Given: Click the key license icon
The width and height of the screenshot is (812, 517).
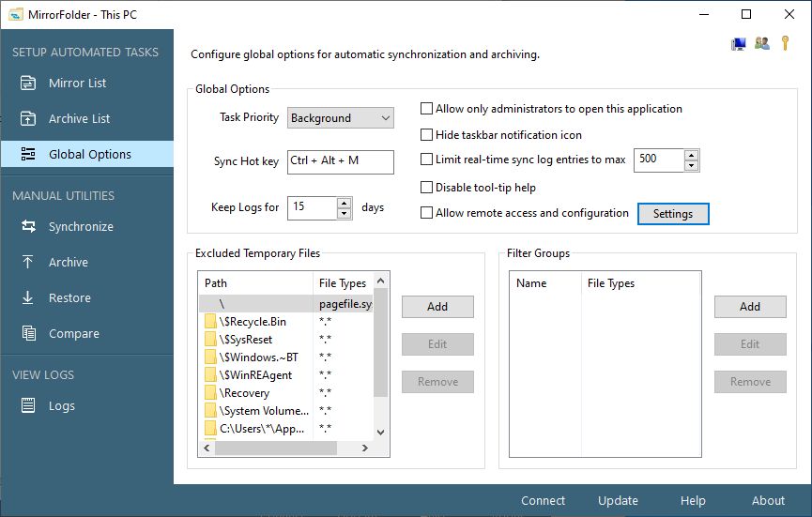Looking at the screenshot, I should tap(785, 43).
